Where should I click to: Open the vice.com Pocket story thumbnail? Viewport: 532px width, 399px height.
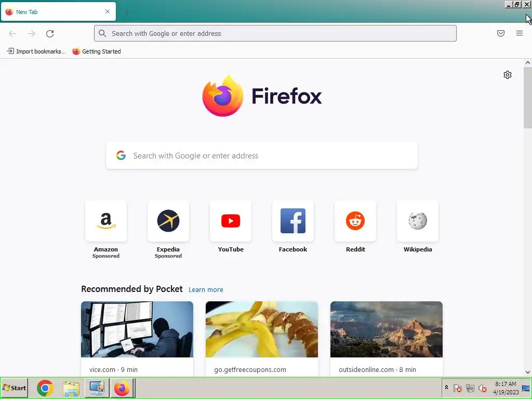tap(137, 329)
